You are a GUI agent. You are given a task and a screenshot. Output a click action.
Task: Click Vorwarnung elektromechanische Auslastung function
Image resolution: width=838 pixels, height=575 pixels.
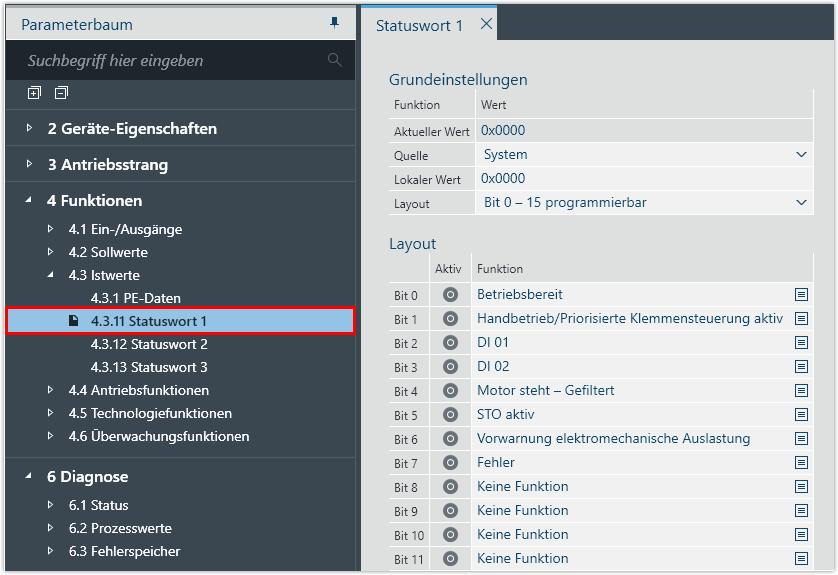(613, 439)
